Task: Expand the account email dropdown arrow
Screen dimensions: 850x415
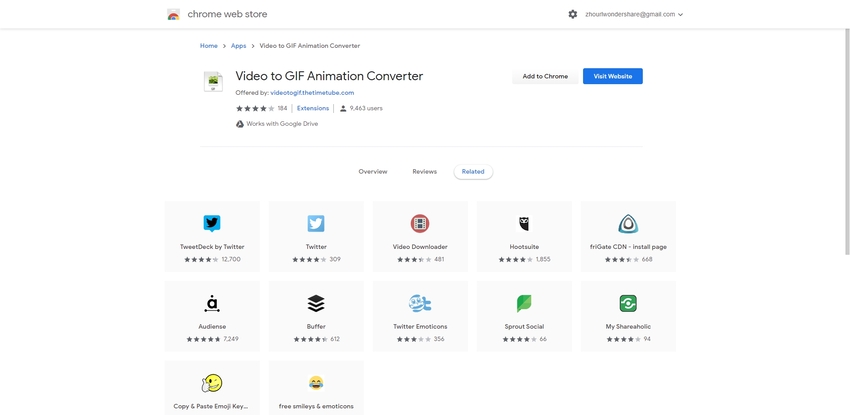Action: [x=680, y=15]
